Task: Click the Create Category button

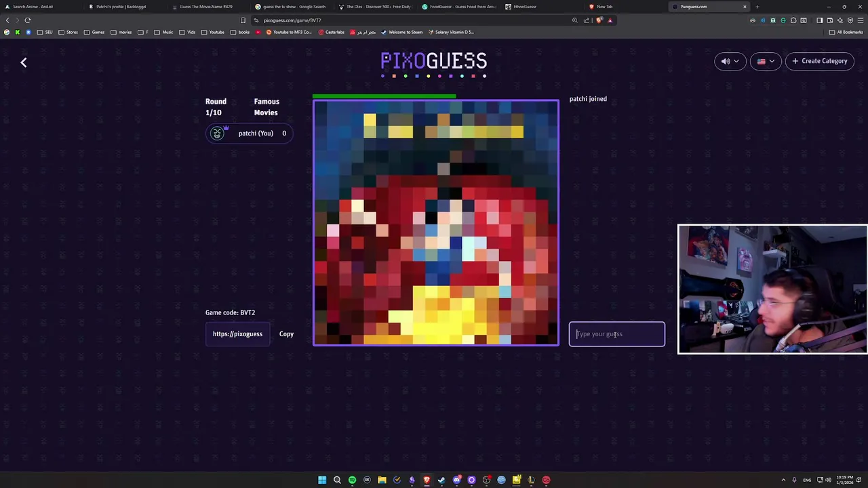Action: (x=819, y=61)
